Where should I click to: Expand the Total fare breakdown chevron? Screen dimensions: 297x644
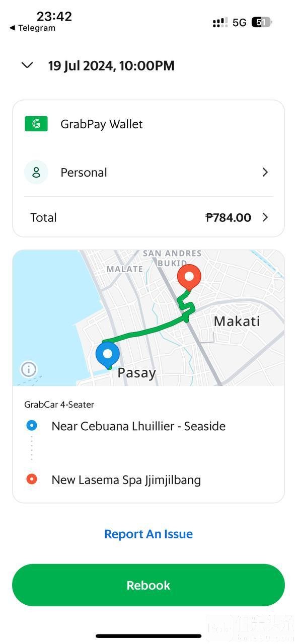coord(265,217)
